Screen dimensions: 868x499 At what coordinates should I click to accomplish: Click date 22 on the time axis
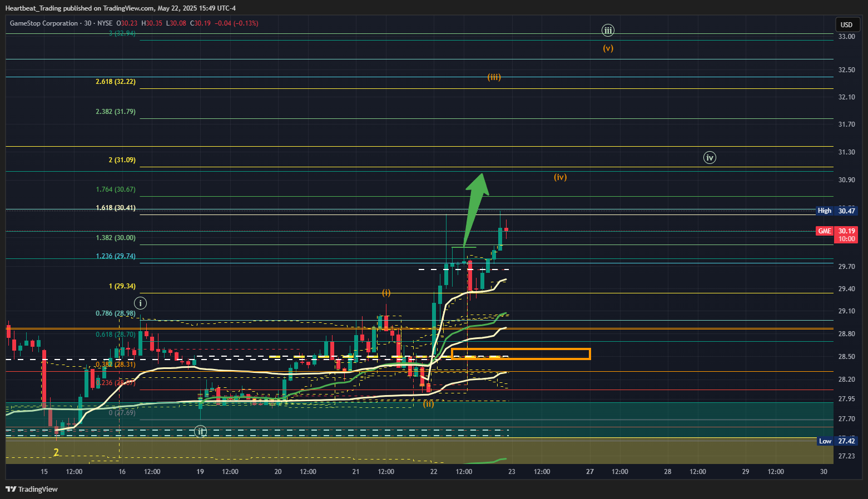[x=434, y=472]
